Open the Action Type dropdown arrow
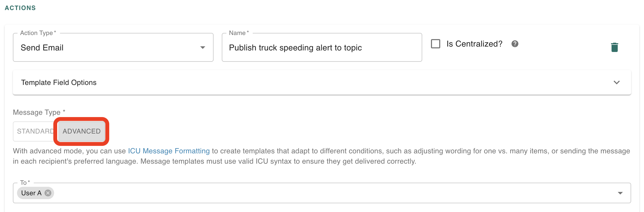The width and height of the screenshot is (644, 212). [203, 48]
